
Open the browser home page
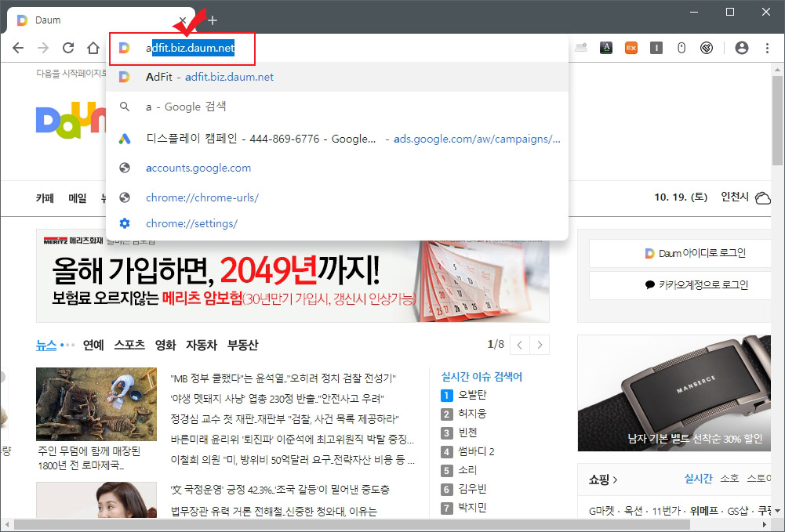pos(93,48)
